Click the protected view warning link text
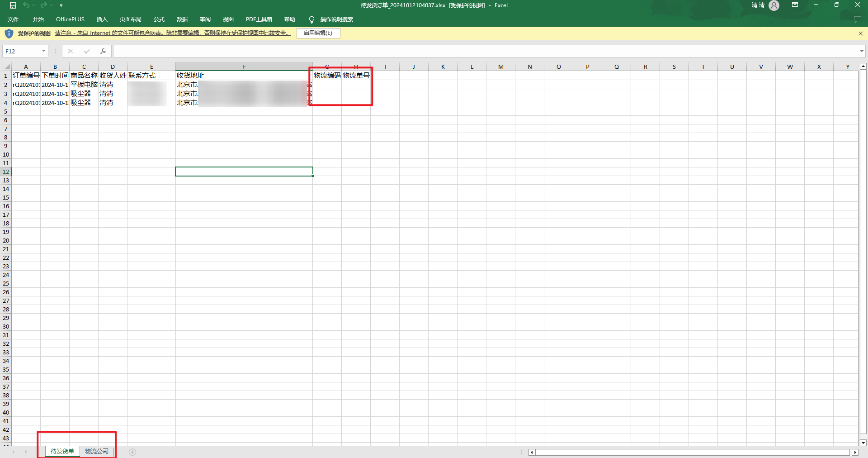 (x=173, y=33)
